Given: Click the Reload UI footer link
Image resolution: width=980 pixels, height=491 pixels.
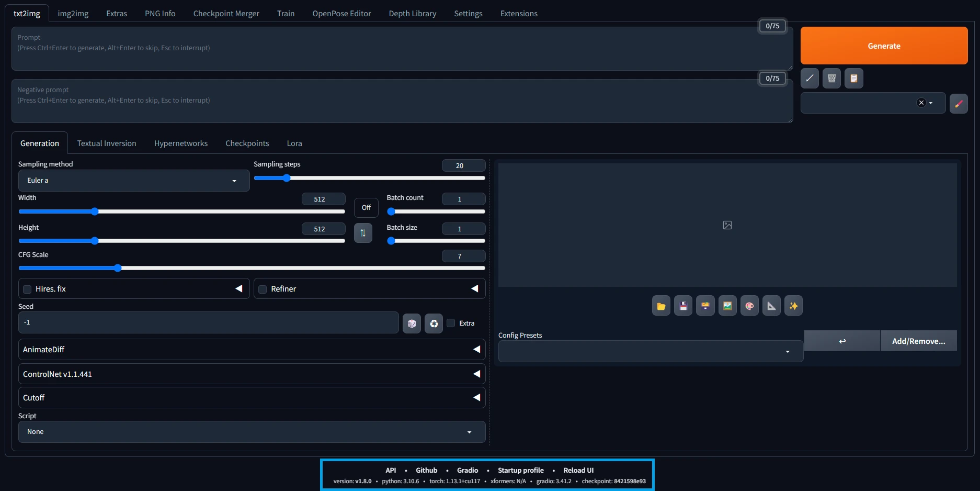Looking at the screenshot, I should (x=578, y=470).
